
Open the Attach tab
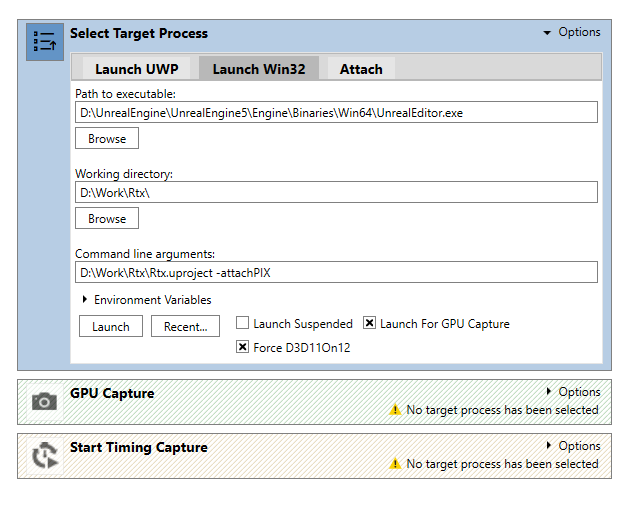pyautogui.click(x=361, y=69)
